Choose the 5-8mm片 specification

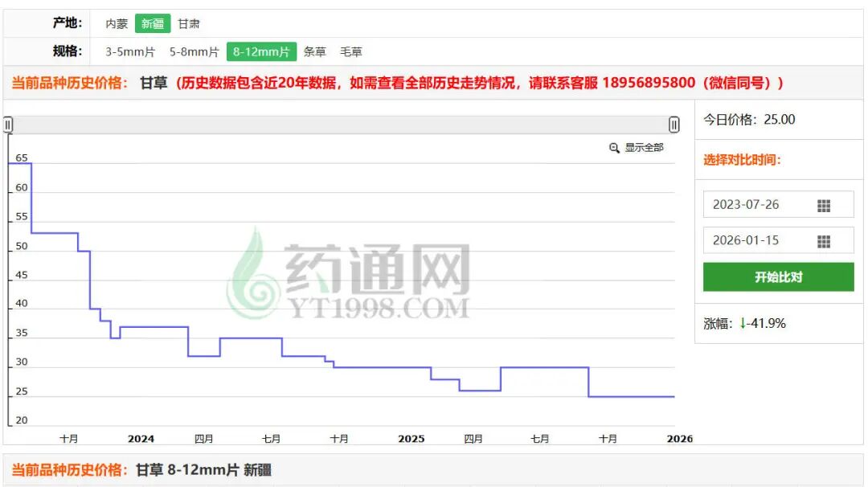[x=194, y=52]
